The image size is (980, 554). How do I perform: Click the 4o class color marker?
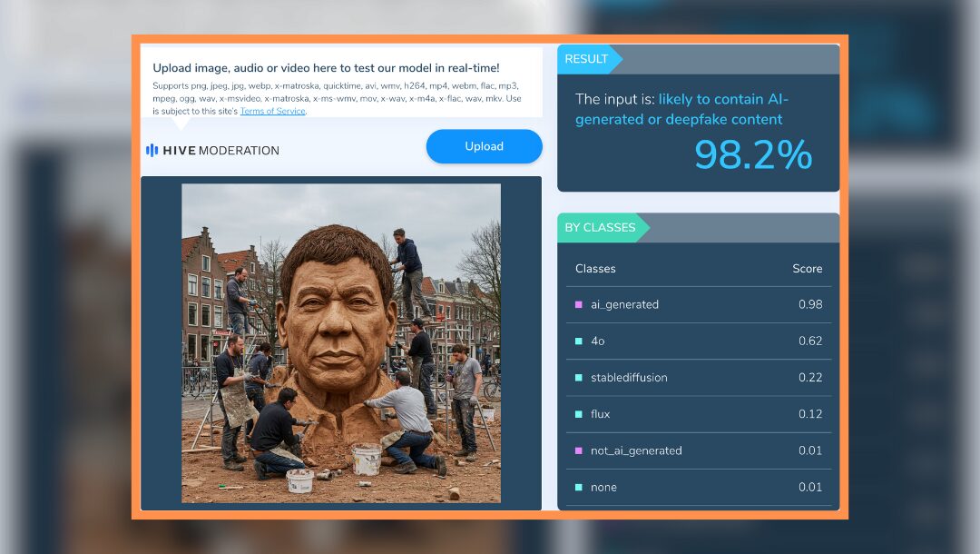point(578,341)
